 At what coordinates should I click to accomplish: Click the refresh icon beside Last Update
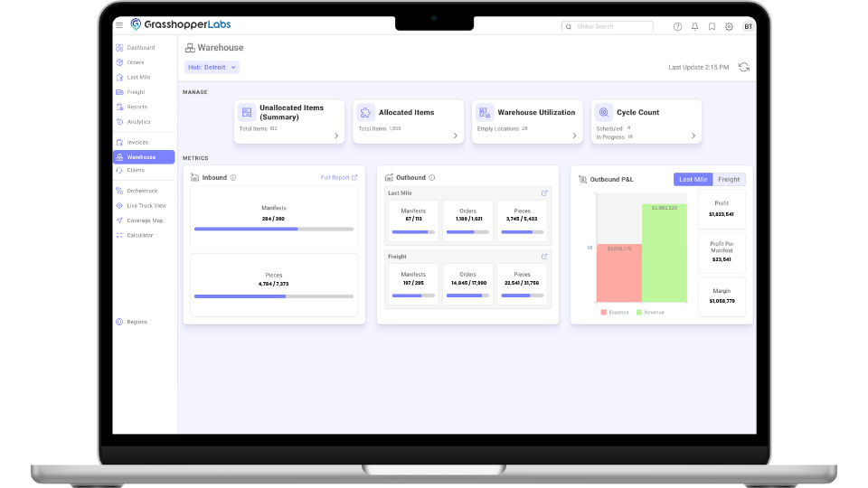tap(744, 67)
